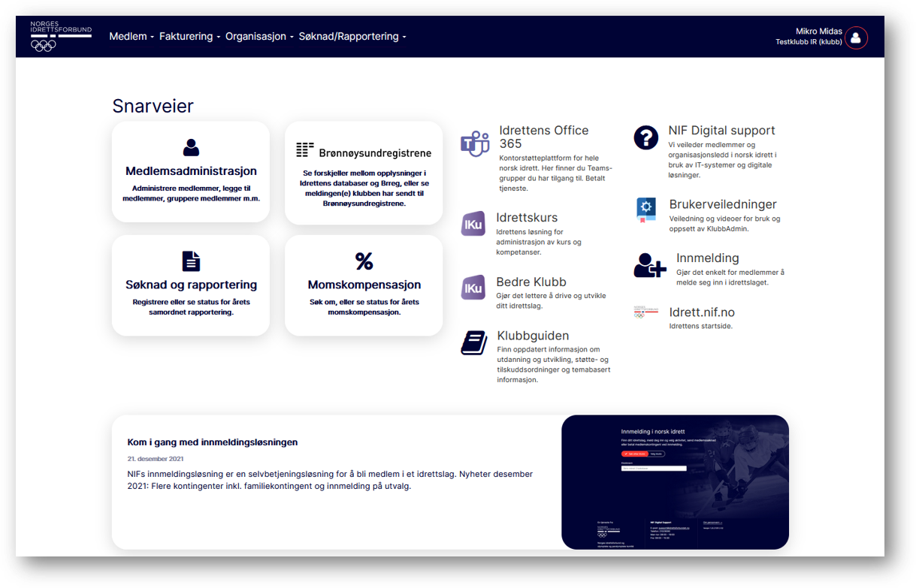Open the Idrettens Office 365 link
Screen dimensions: 916x588
coord(544,137)
